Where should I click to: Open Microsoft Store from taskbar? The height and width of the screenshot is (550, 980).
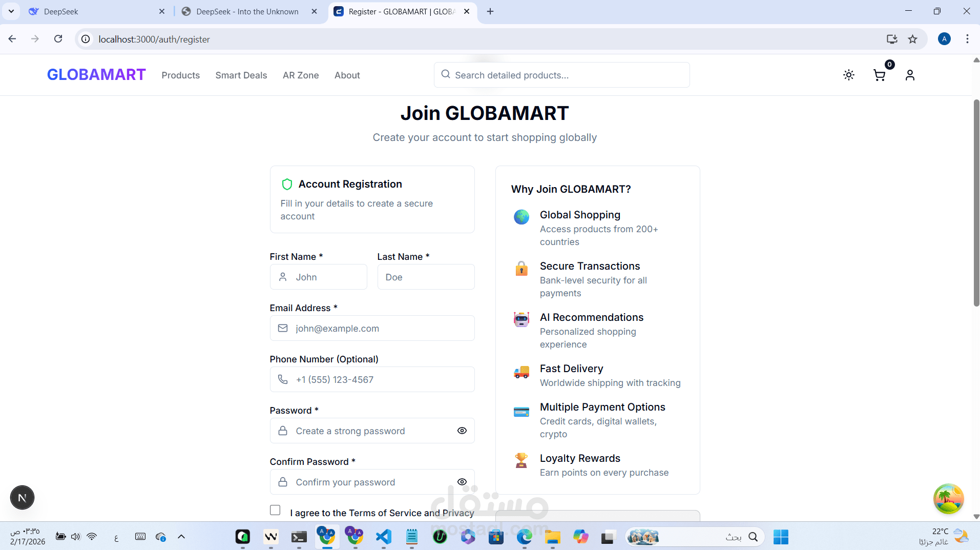click(496, 537)
